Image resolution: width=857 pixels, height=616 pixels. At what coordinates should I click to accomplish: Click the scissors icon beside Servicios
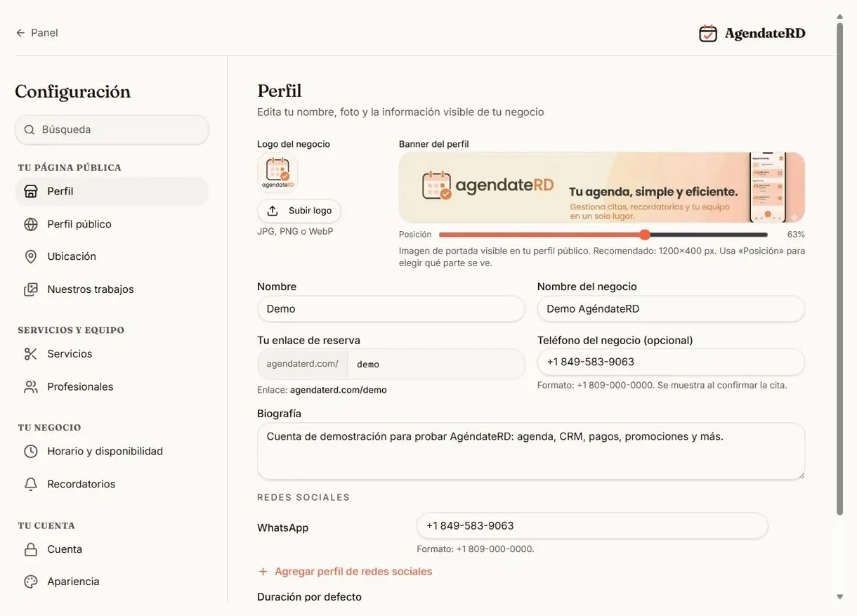pyautogui.click(x=31, y=354)
